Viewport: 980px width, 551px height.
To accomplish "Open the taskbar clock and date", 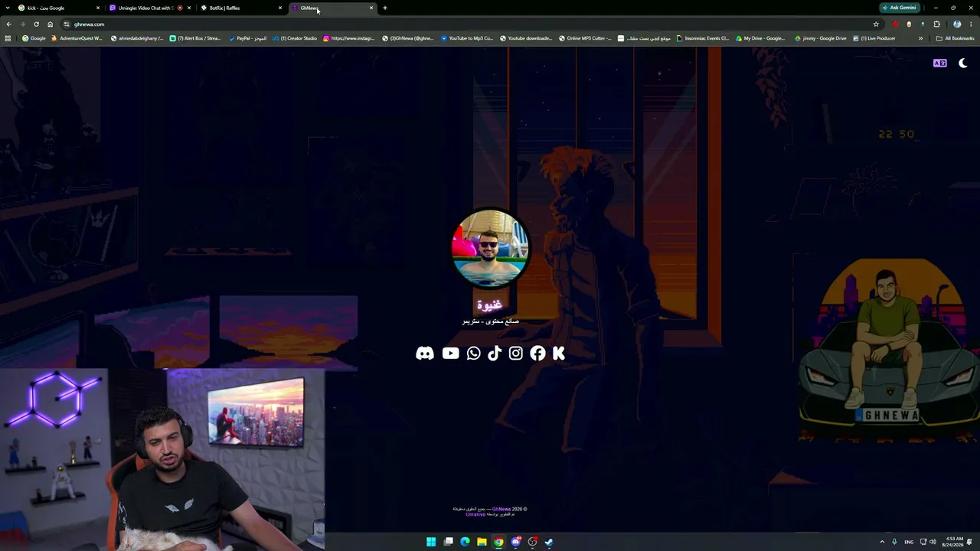I will click(954, 542).
